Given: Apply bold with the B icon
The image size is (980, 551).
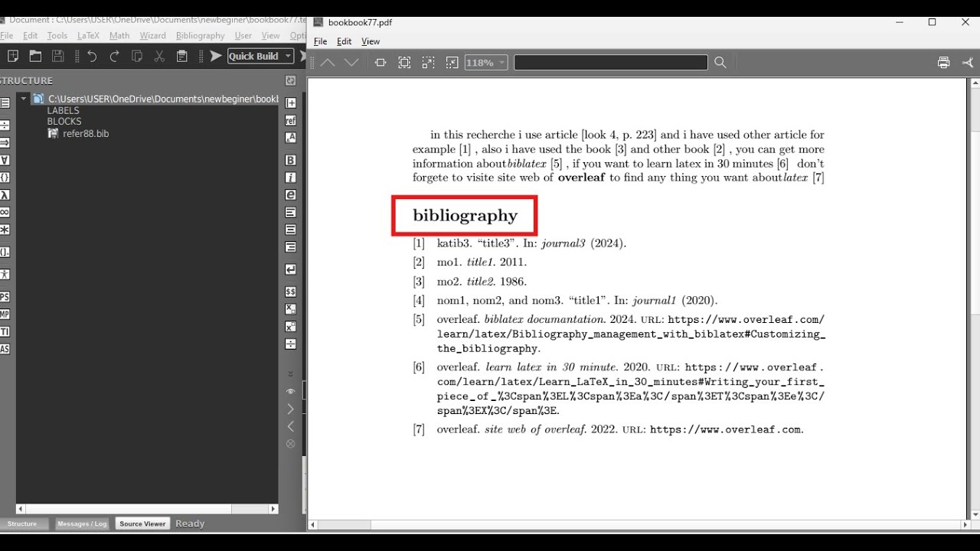Looking at the screenshot, I should [x=291, y=160].
